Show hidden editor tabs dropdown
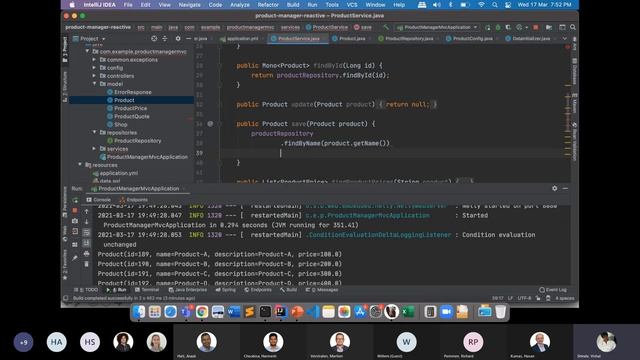640x360 pixels. click(x=564, y=38)
